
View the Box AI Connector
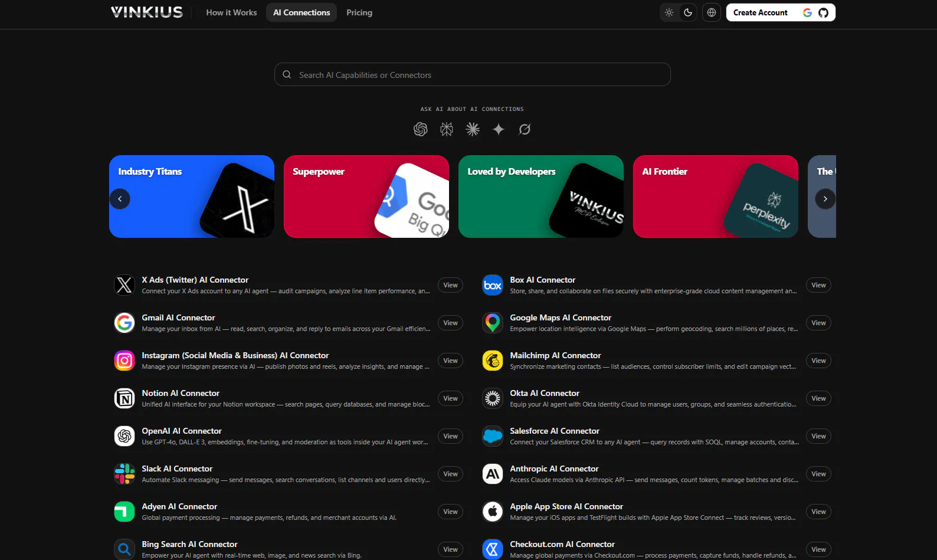pos(819,285)
